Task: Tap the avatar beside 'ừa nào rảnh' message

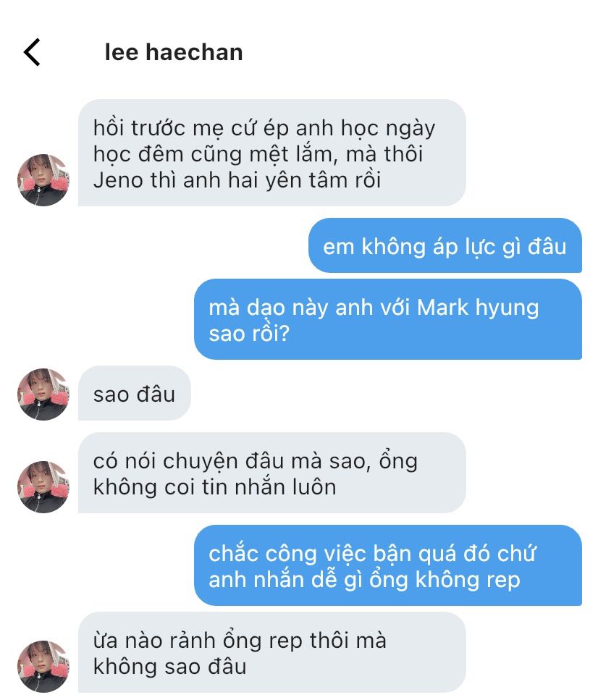Action: click(x=43, y=667)
